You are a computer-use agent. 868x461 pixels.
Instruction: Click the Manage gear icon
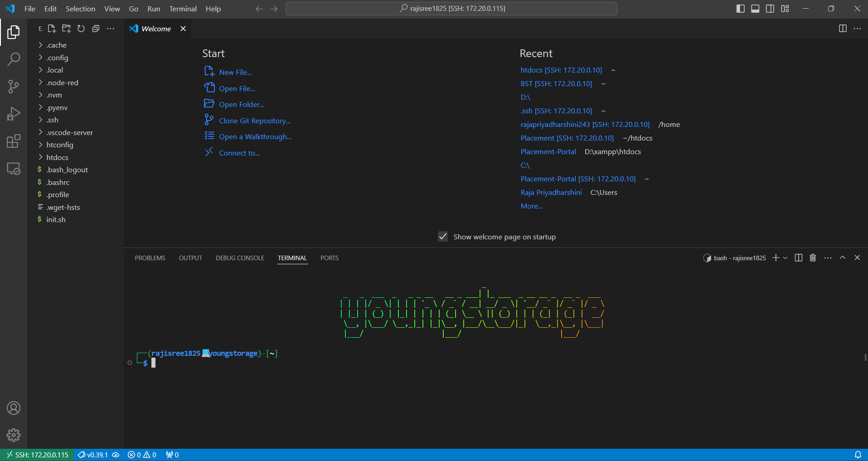pos(14,435)
